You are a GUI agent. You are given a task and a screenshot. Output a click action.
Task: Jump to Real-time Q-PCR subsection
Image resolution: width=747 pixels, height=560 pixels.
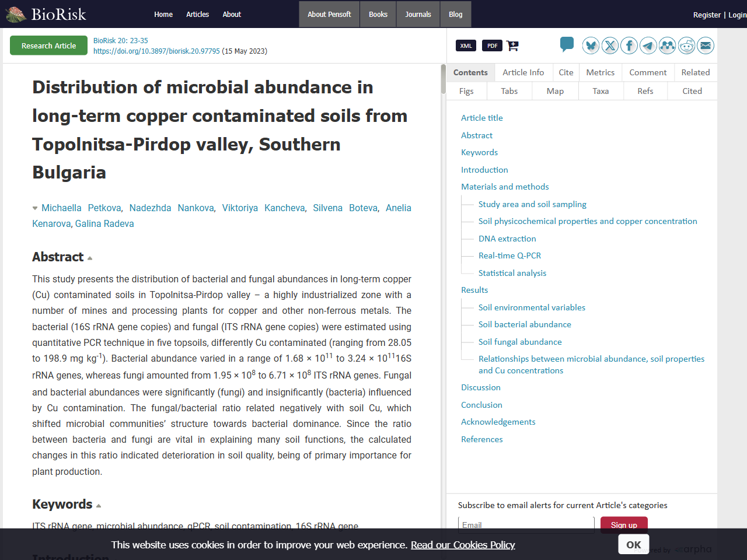pos(509,256)
